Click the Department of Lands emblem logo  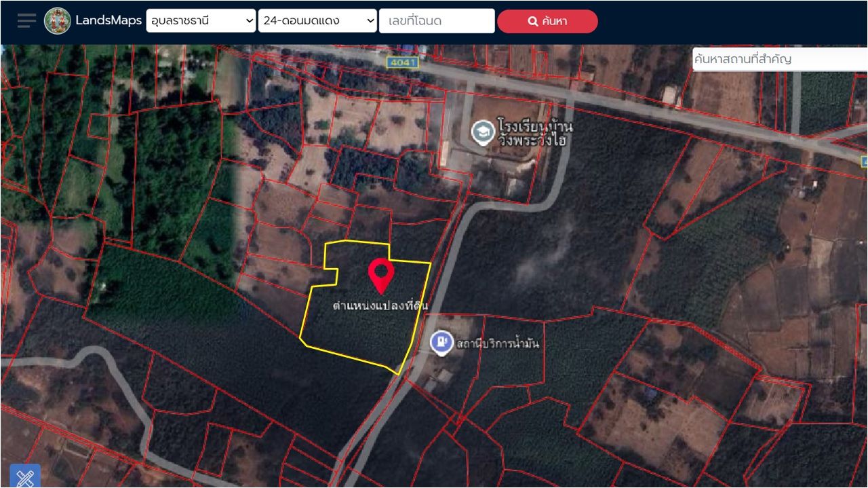(x=58, y=21)
